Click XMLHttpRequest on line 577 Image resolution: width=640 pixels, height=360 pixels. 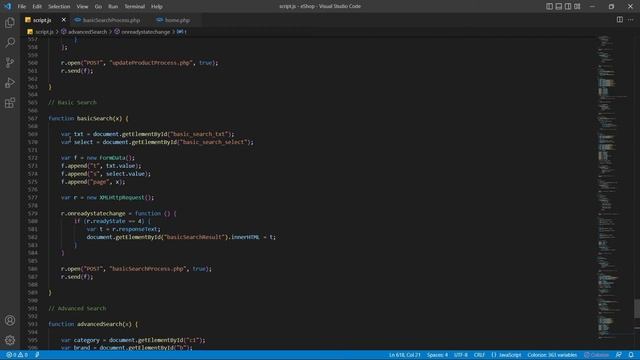122,197
